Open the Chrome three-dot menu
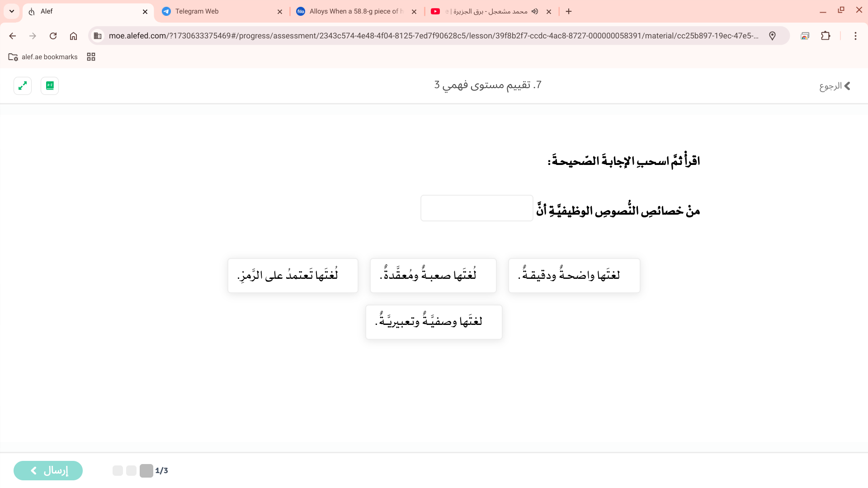The height and width of the screenshot is (488, 868). click(855, 36)
